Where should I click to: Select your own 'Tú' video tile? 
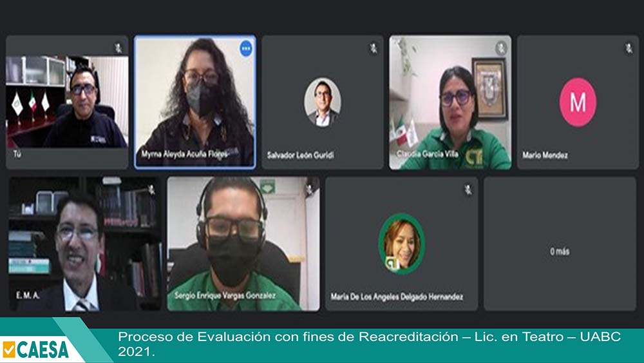(67, 102)
